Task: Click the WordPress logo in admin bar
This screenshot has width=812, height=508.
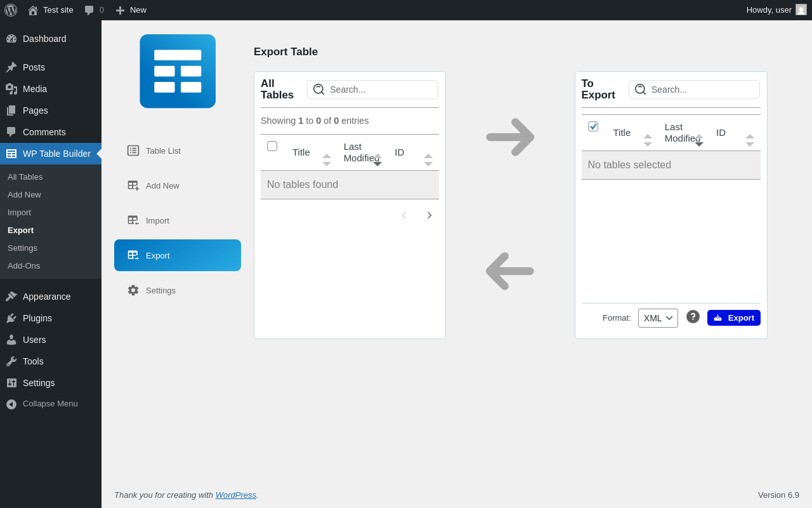Action: (x=11, y=10)
